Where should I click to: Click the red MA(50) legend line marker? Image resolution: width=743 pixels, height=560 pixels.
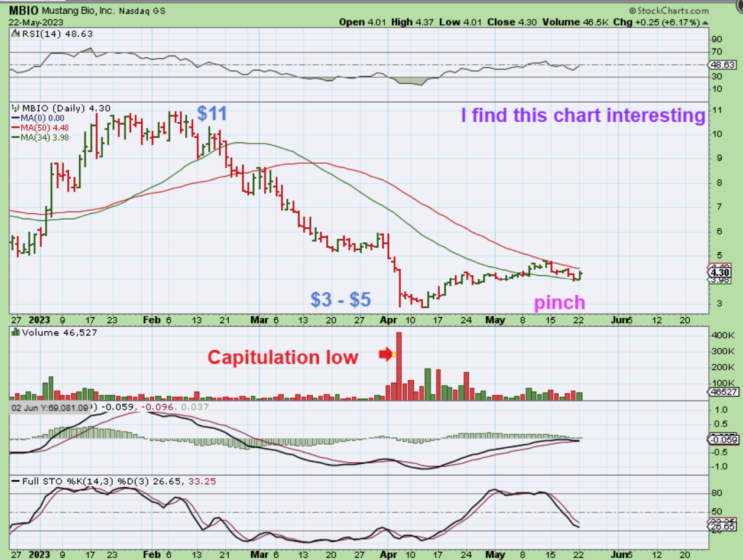coord(15,128)
